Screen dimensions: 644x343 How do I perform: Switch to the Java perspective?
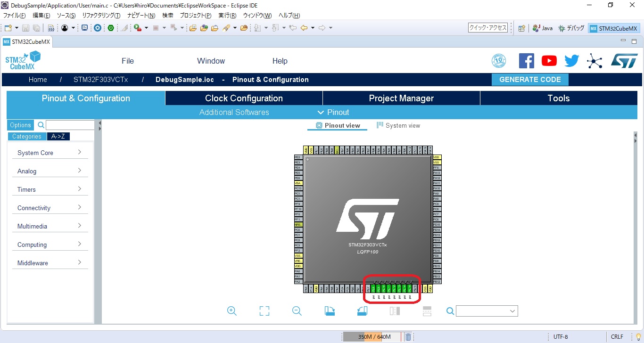[543, 28]
